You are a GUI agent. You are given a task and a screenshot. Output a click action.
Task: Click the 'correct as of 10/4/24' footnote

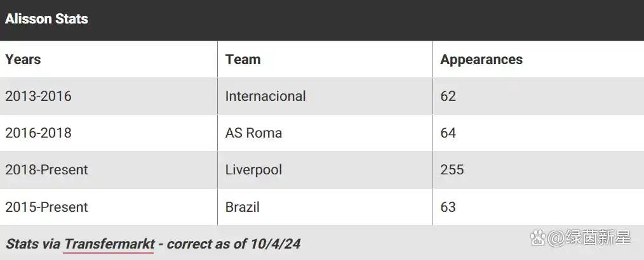pyautogui.click(x=234, y=244)
